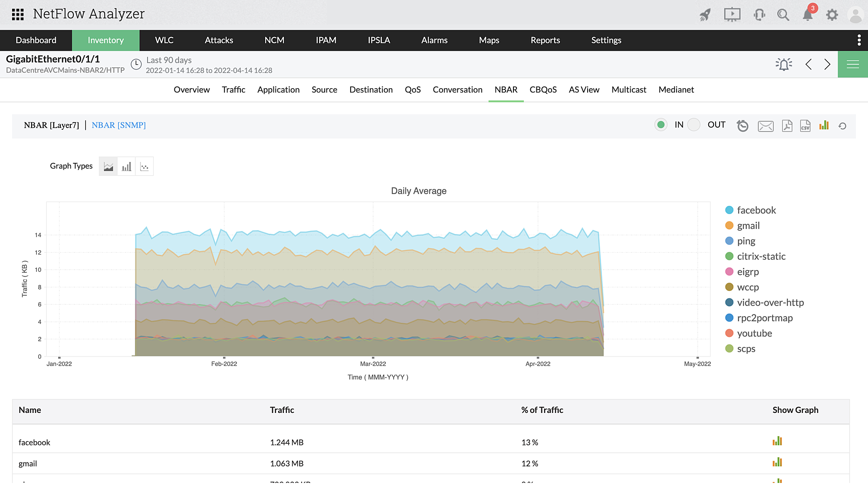Open Last 90 days time period selector
Image resolution: width=868 pixels, height=495 pixels.
[169, 60]
